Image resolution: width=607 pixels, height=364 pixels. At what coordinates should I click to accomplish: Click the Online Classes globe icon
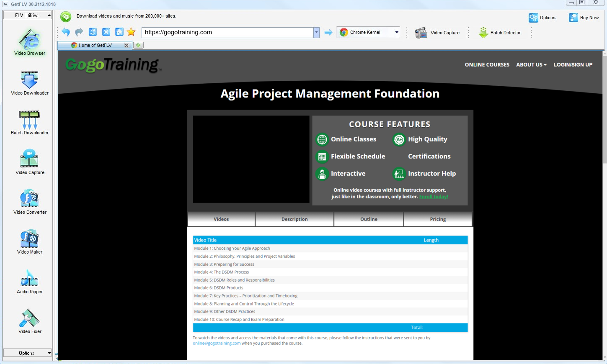coord(322,139)
